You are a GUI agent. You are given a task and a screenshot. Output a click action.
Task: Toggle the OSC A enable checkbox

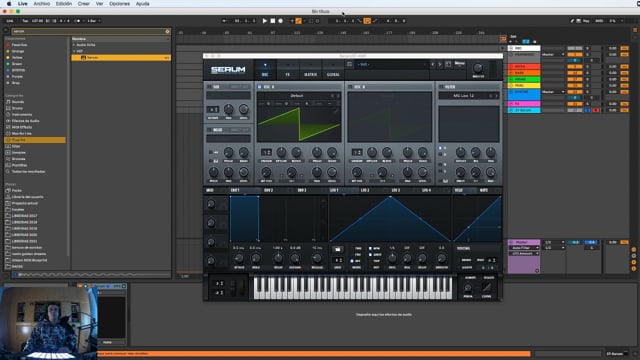(260, 87)
